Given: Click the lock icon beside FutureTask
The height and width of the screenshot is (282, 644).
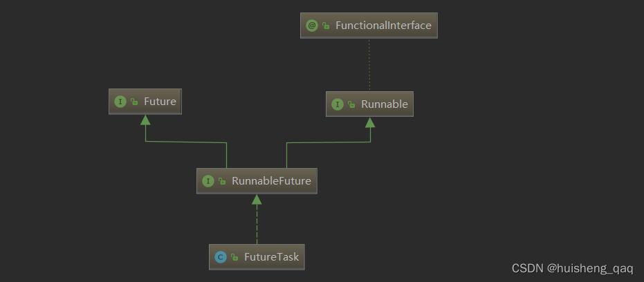Looking at the screenshot, I should [234, 258].
